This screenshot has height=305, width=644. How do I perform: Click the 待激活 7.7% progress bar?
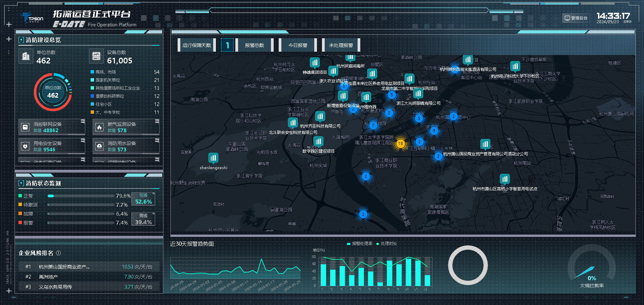click(x=81, y=205)
